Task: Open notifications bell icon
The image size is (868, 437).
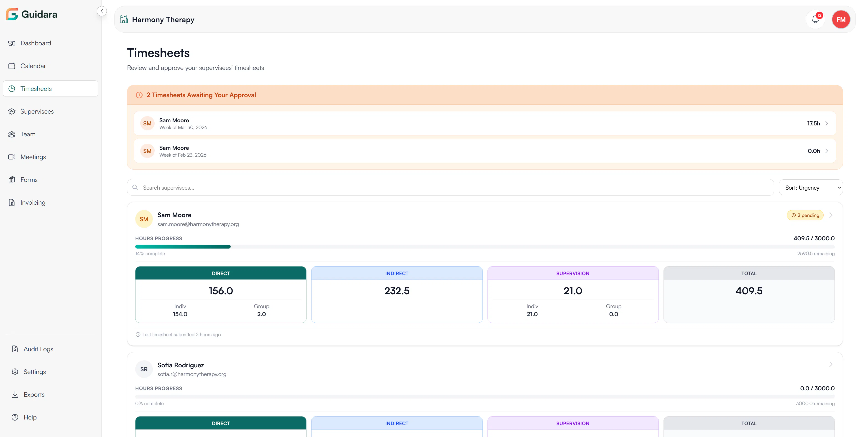Action: 815,20
